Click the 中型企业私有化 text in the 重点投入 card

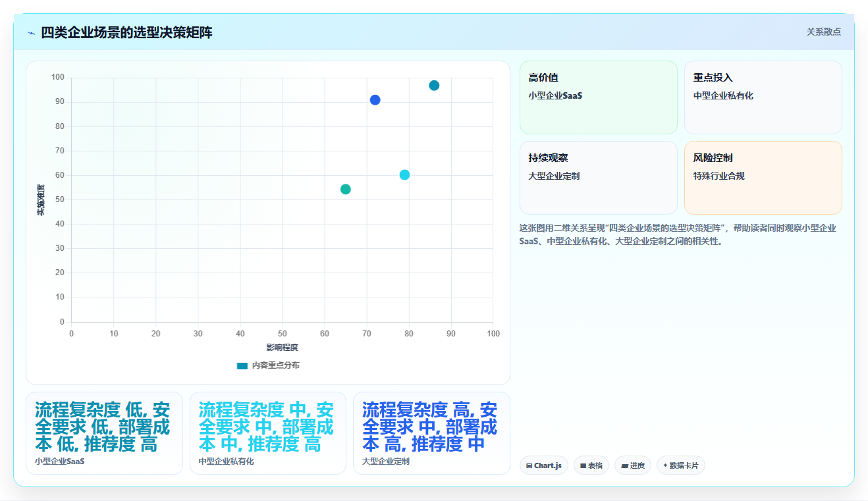tap(723, 95)
